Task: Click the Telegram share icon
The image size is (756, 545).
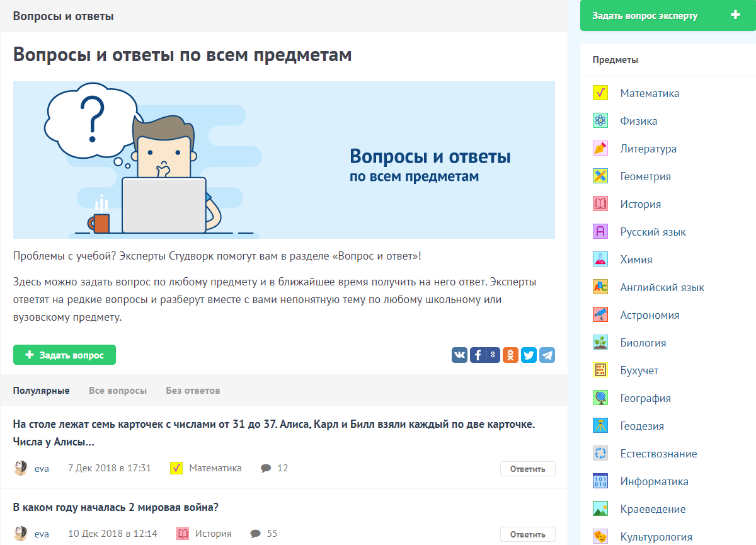Action: click(x=547, y=355)
